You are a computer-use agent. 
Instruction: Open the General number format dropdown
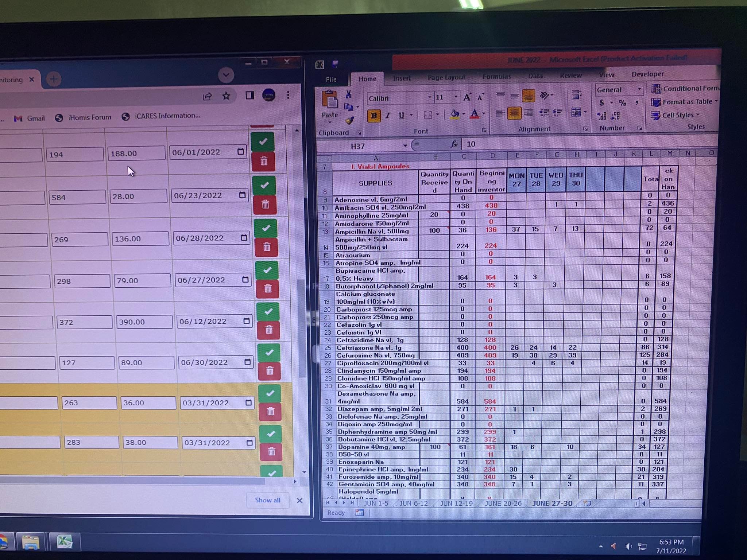click(639, 89)
